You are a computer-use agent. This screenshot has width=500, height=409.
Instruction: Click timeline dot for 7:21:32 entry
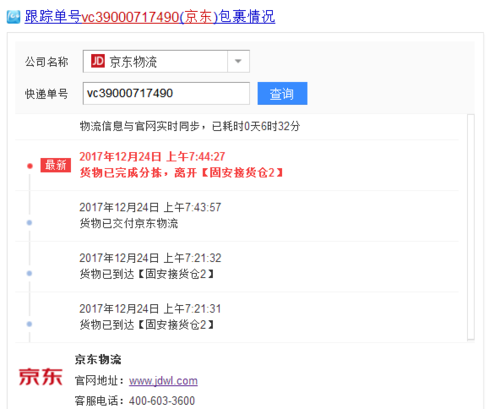click(29, 273)
